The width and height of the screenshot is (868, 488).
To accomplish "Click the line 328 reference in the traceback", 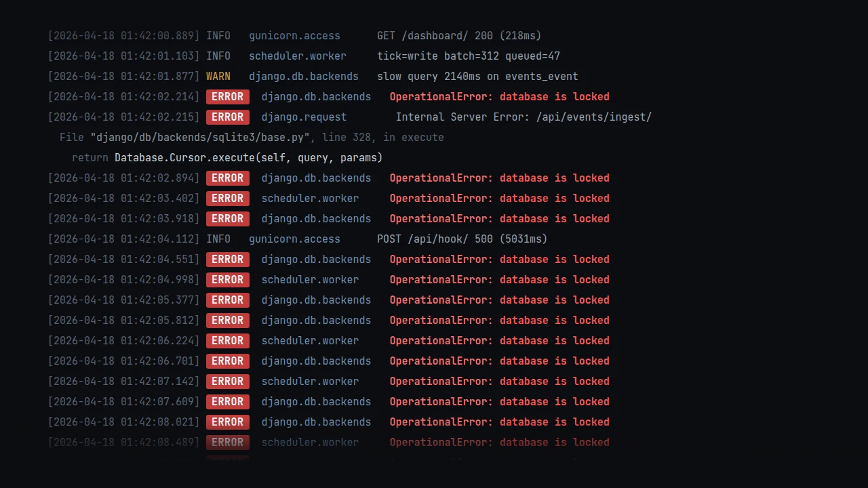I will coord(348,137).
